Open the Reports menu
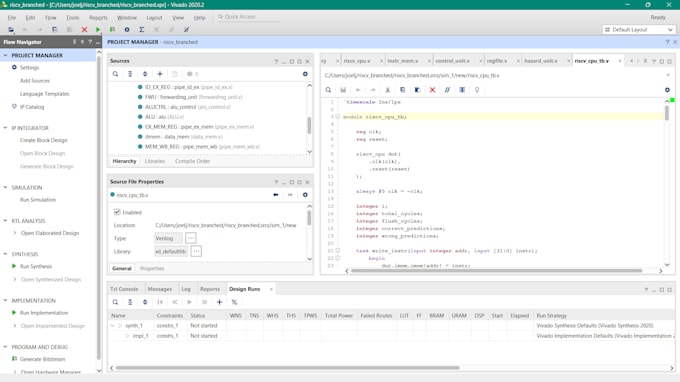Viewport: 680px width, 382px height. tap(98, 18)
